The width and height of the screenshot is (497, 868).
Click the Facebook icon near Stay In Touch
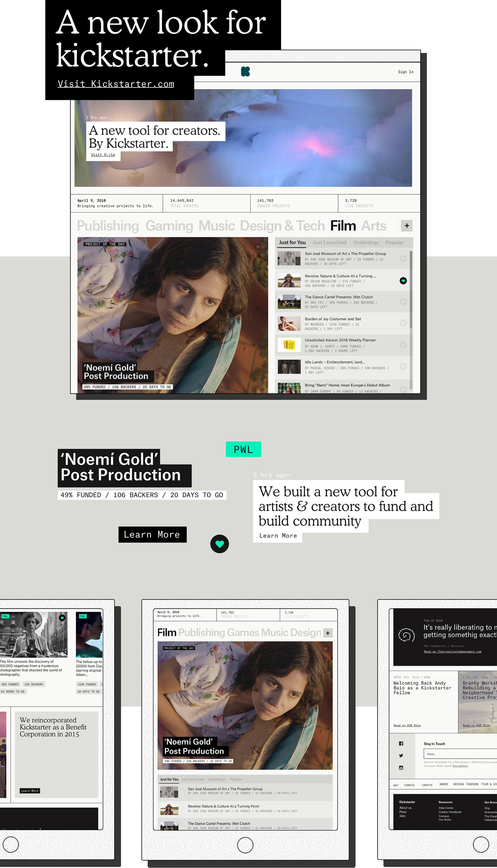click(x=401, y=743)
